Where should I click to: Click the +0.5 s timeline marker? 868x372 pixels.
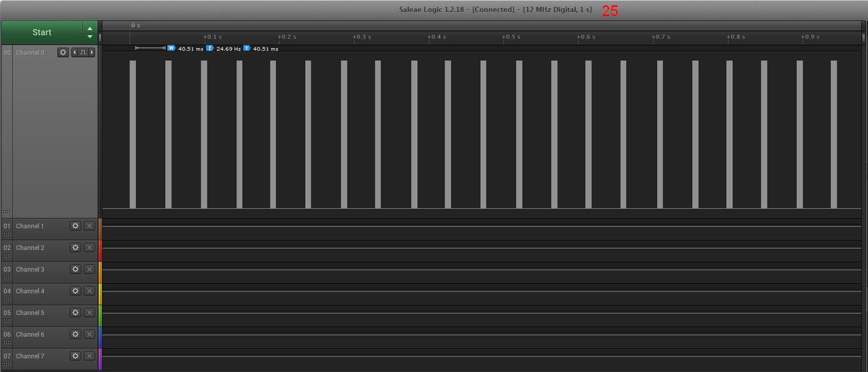click(511, 37)
